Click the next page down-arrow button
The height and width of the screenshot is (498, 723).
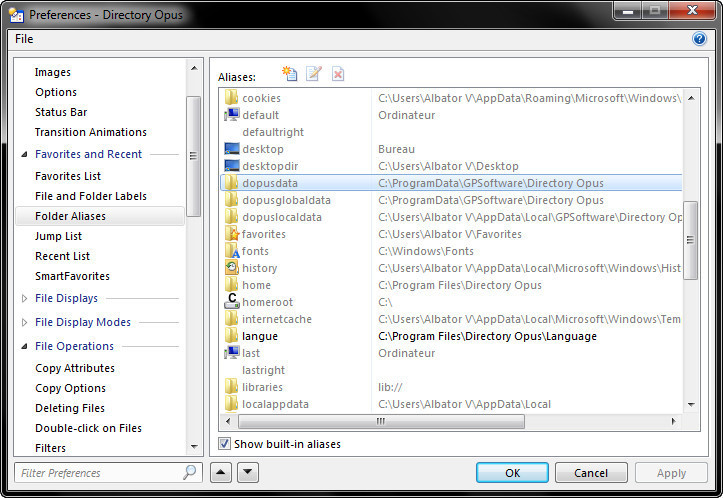coord(248,472)
